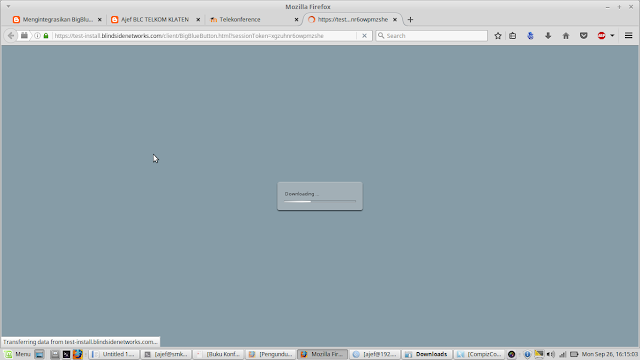View site security via green padlock
Image resolution: width=640 pixels, height=360 pixels.
46,36
